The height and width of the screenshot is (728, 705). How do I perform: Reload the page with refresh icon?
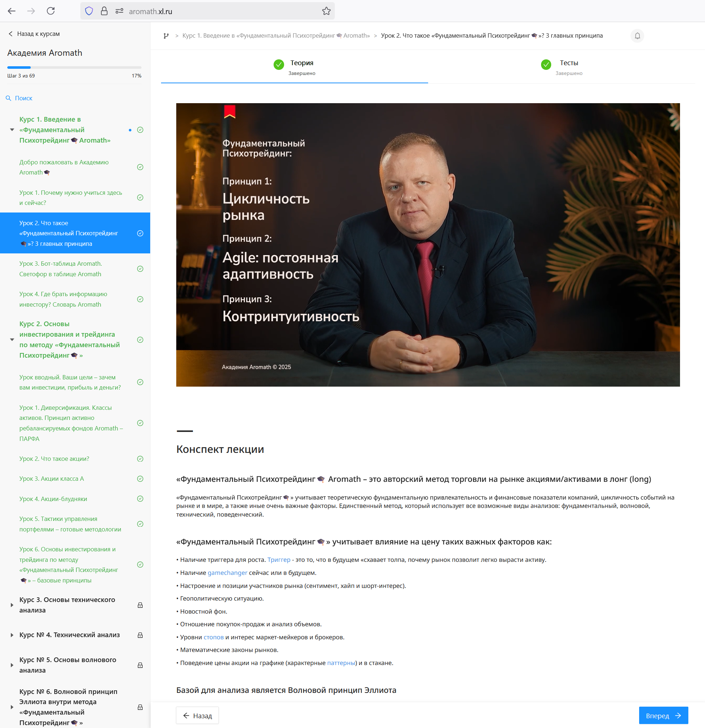pos(51,11)
